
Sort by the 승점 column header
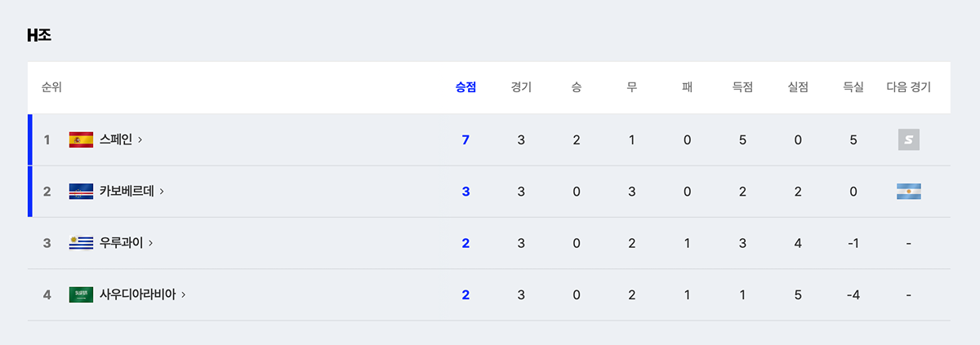click(x=465, y=87)
